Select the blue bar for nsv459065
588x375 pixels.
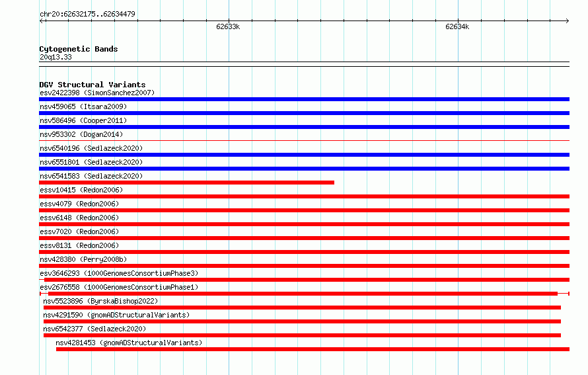[x=304, y=113]
